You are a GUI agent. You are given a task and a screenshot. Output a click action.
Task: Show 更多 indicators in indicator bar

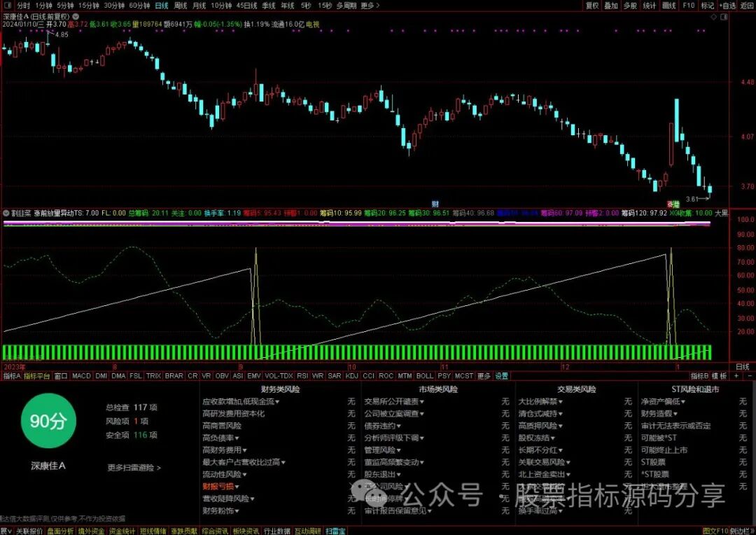484,376
